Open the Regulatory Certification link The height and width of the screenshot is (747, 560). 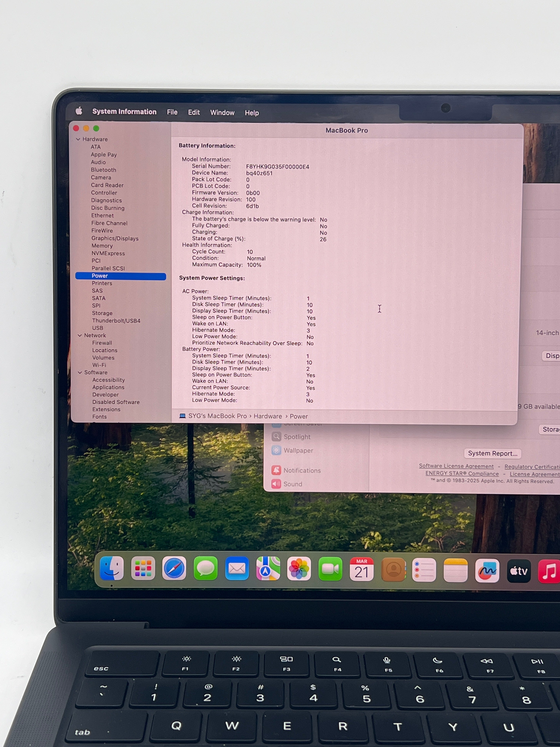pyautogui.click(x=532, y=467)
